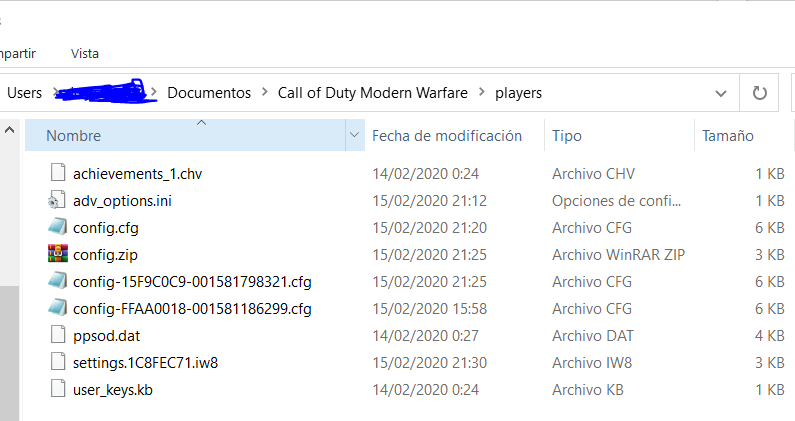The height and width of the screenshot is (421, 795).
Task: Click the navigation pane scrollbar thumb
Action: click(x=9, y=353)
